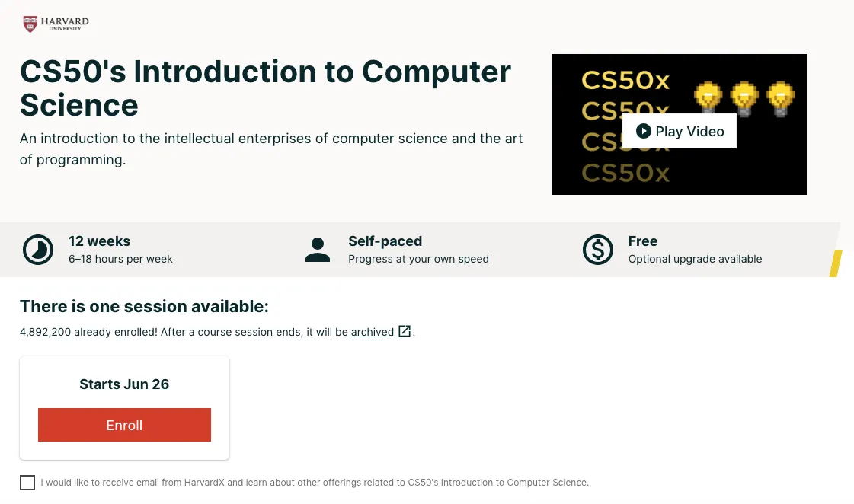Click the rightmost lightbulb in the video thumbnail
Viewport: 854px width, 504px height.
(780, 99)
